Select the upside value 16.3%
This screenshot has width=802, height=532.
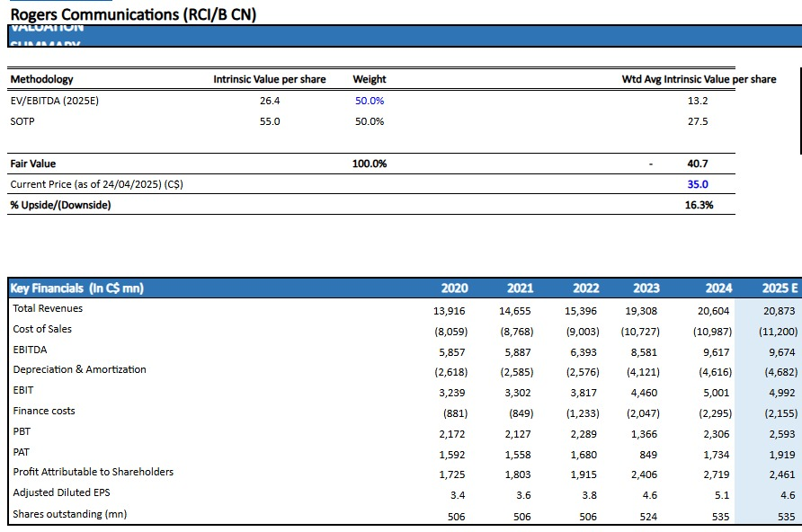(x=699, y=205)
